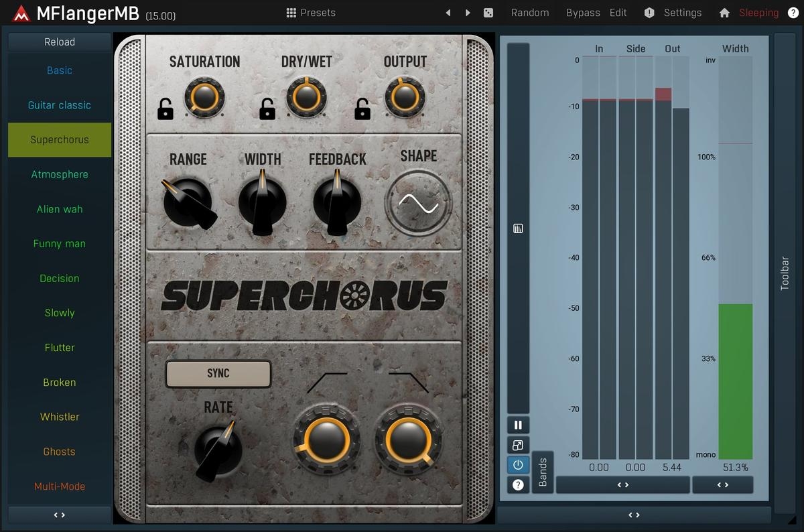The height and width of the screenshot is (532, 804).
Task: Expand the preset list bottom arrows
Action: 60,515
